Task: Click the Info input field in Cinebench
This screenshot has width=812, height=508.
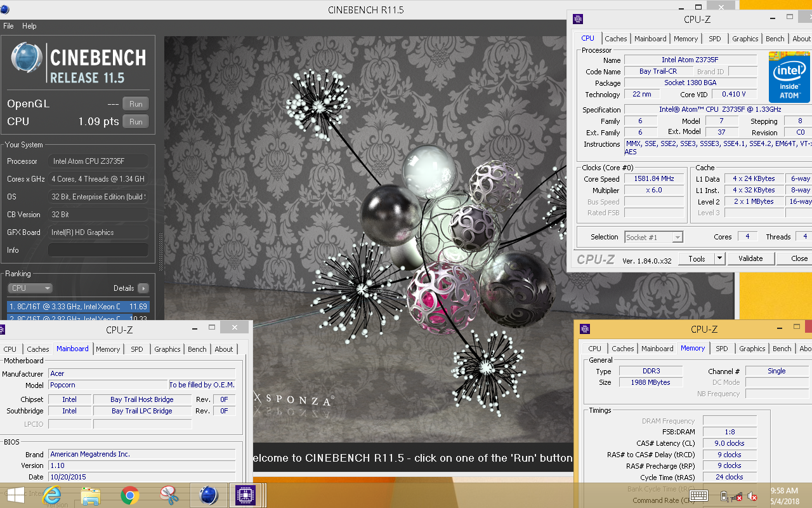Action: [98, 250]
